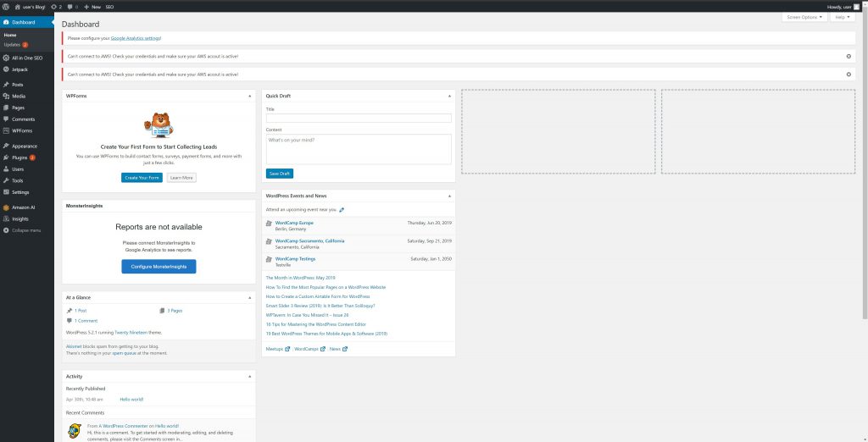Visit site via user's Blog! home icon
Screen dimensions: 868x442
18,7
